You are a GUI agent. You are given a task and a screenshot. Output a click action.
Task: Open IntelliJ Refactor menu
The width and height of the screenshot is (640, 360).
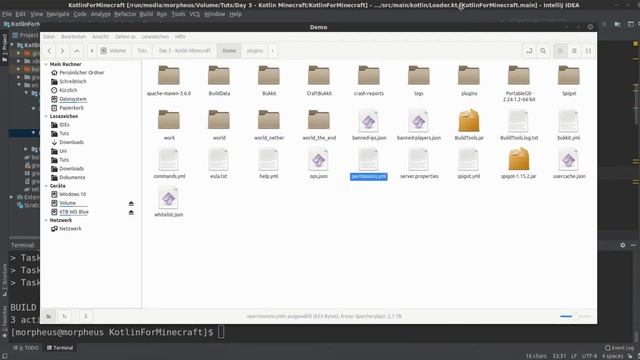(125, 14)
